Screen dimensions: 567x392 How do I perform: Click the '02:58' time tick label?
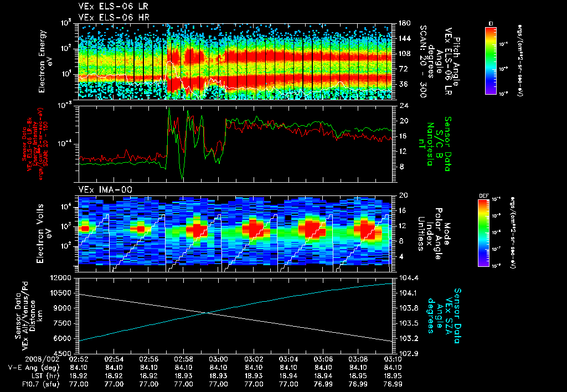[183, 359]
